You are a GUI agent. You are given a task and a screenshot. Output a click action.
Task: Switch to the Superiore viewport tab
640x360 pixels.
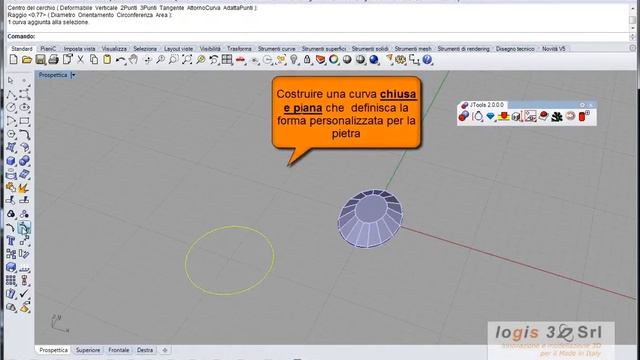click(88, 350)
